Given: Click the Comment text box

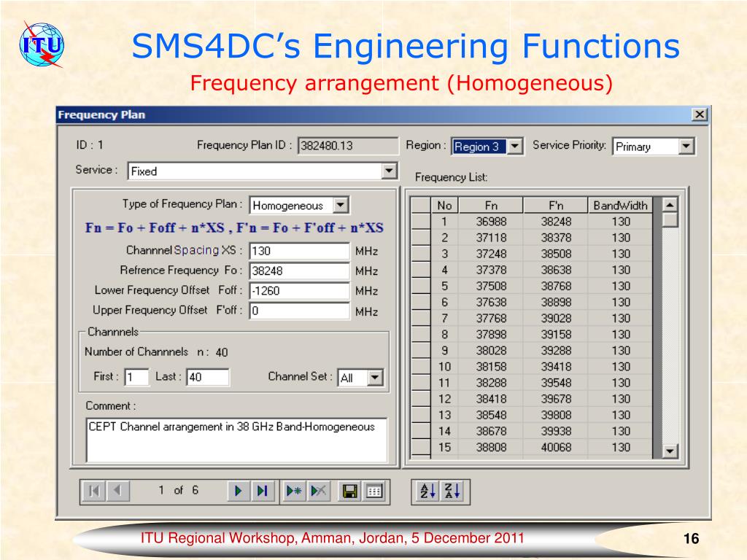Looking at the screenshot, I should pyautogui.click(x=237, y=440).
